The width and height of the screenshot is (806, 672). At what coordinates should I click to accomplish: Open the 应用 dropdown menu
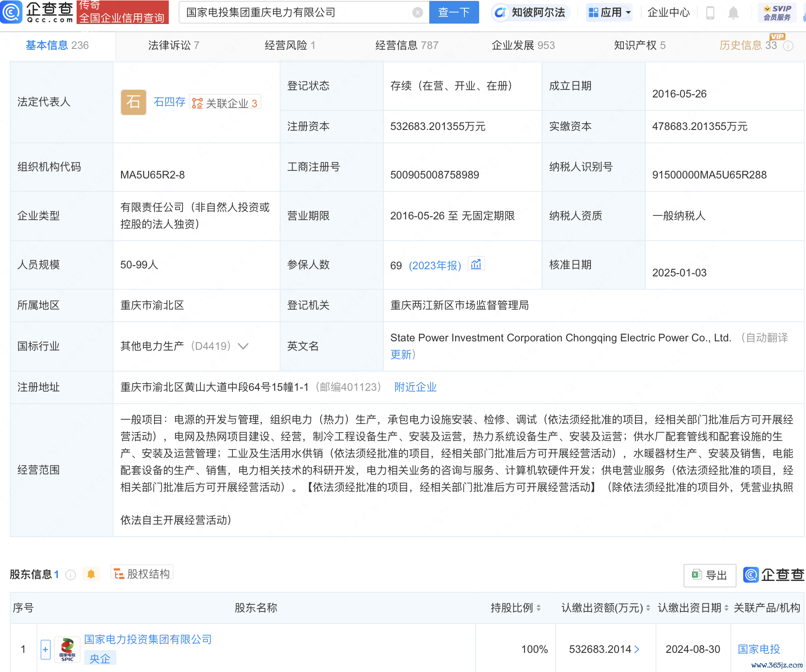[609, 12]
